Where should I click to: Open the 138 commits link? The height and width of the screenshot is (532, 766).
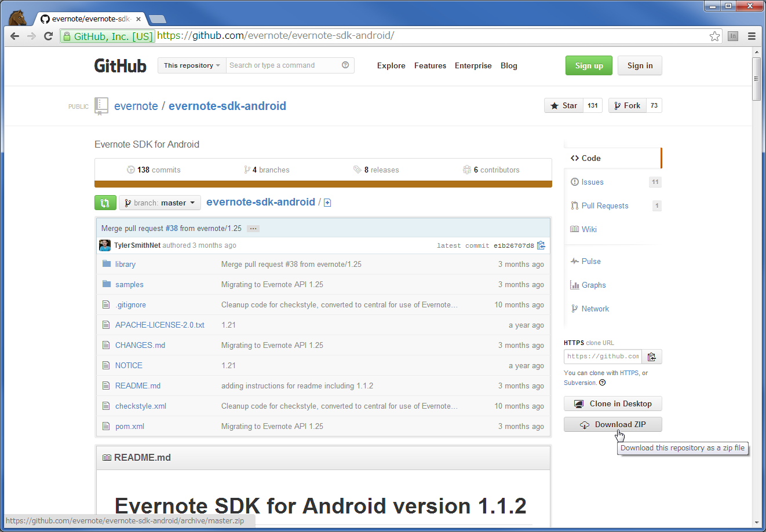[154, 170]
